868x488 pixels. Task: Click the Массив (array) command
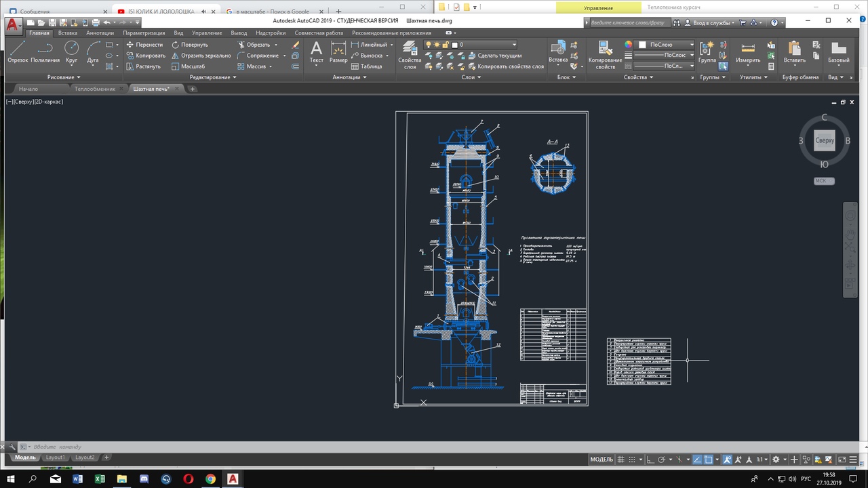click(251, 66)
